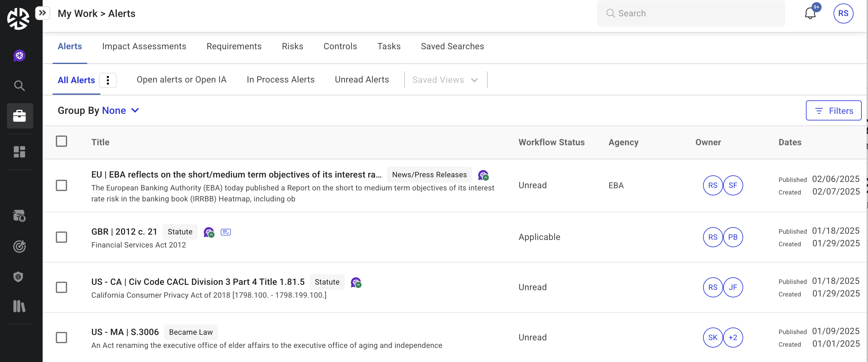Switch to the Impact Assessments tab

tap(144, 46)
